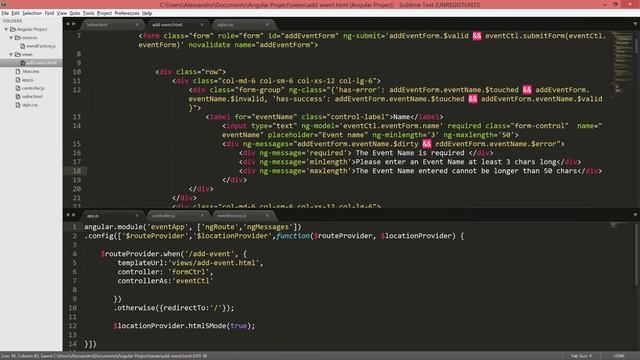Close the index.html tab
The image size is (640, 360).
point(137,24)
